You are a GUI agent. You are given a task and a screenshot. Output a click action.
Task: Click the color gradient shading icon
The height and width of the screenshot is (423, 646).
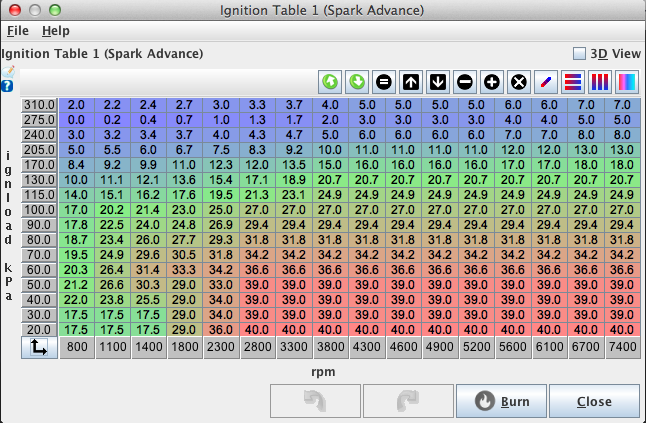tap(628, 81)
